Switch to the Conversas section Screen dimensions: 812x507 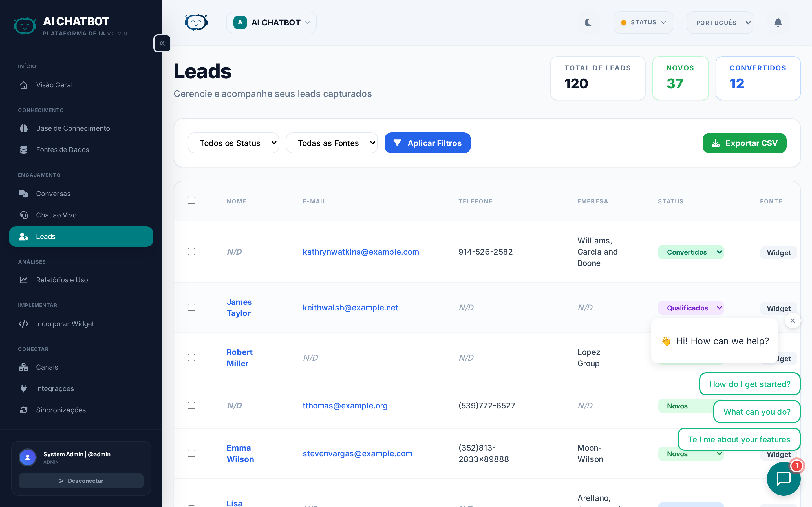coord(53,194)
